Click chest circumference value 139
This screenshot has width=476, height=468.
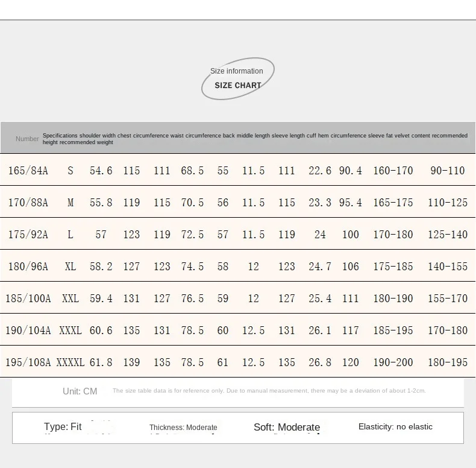(131, 362)
